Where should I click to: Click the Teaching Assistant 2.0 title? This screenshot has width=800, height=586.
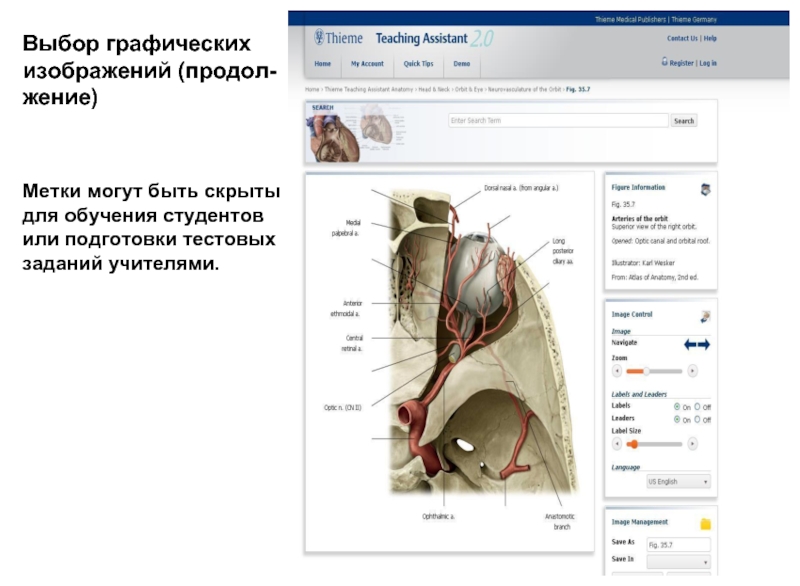point(434,39)
